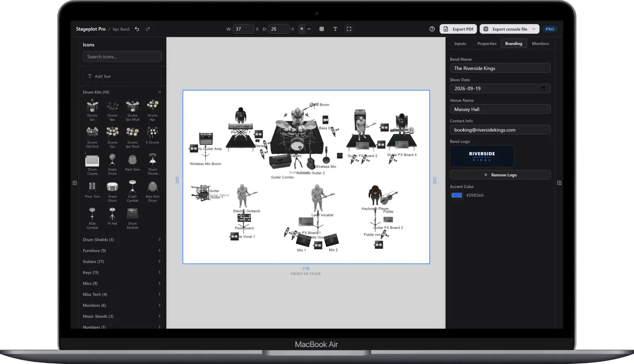Expand the Drum Shields (3) category
Image resolution: width=634 pixels, height=364 pixels.
(x=122, y=240)
